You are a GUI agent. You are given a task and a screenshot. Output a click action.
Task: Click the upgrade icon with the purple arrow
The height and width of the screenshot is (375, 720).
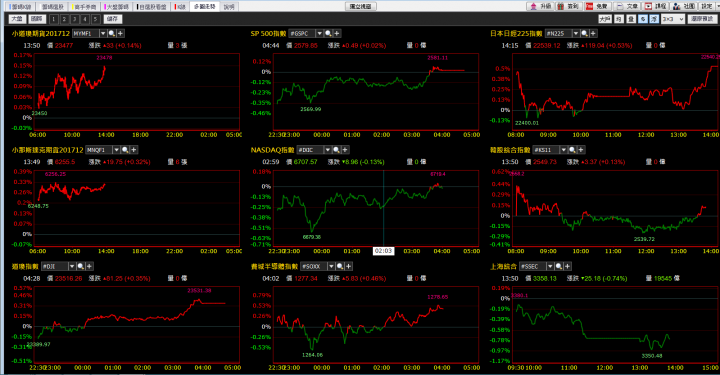click(540, 6)
